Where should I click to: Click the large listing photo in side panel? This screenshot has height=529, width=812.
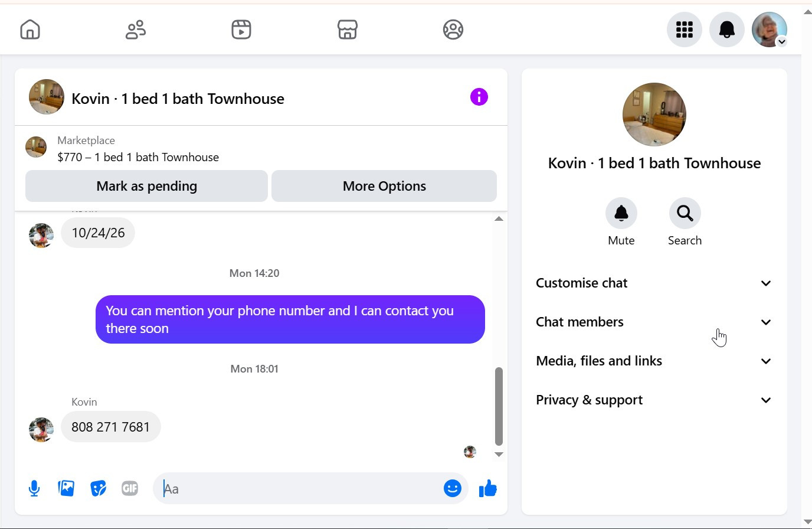(x=654, y=115)
